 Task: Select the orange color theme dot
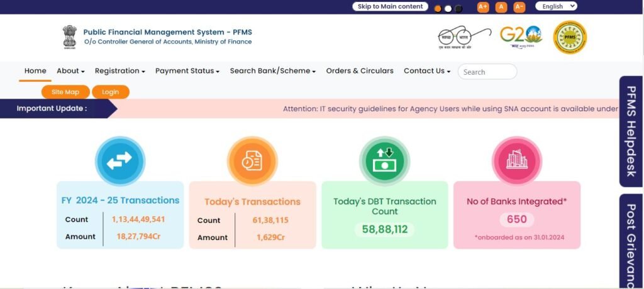(438, 9)
